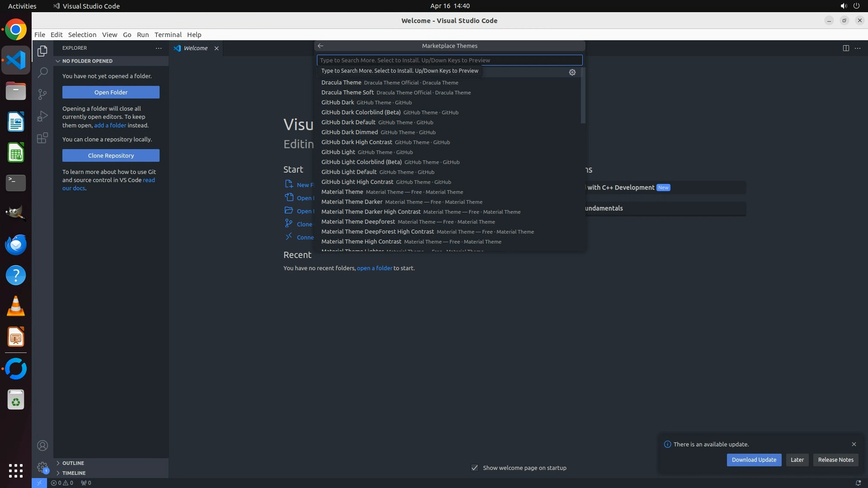This screenshot has width=868, height=488.
Task: Toggle Show welcome page on startup checkbox
Action: [x=475, y=468]
